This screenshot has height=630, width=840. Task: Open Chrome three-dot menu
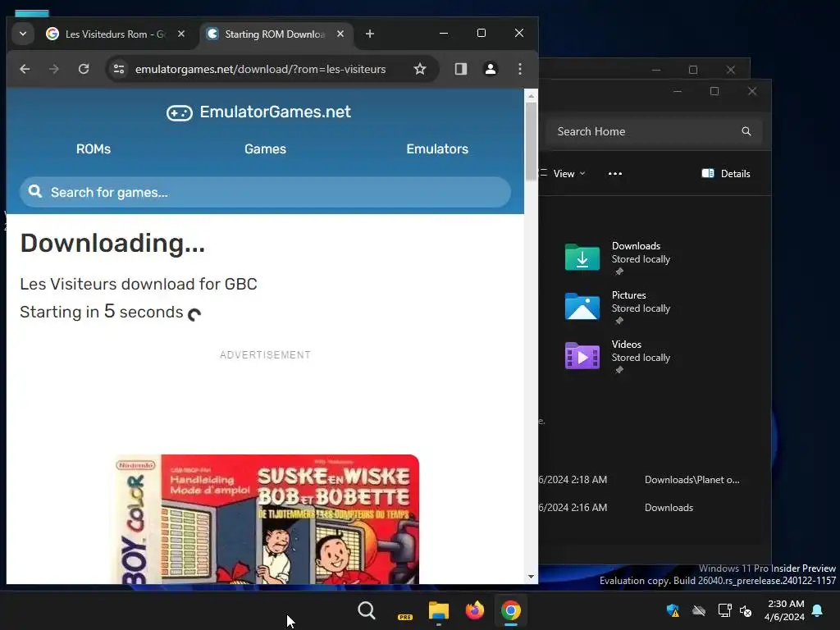pyautogui.click(x=519, y=69)
